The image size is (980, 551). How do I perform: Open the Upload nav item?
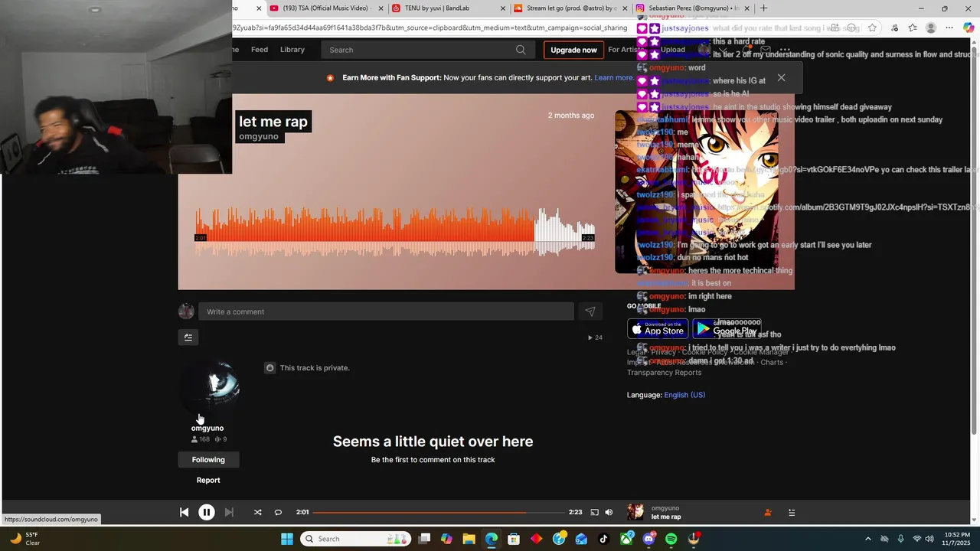[x=673, y=50]
